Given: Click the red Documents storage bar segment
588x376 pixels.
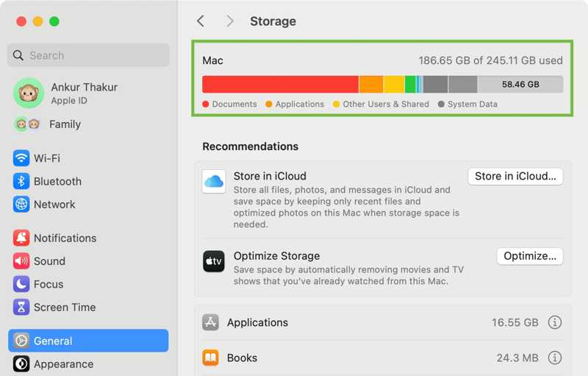Looking at the screenshot, I should [279, 84].
